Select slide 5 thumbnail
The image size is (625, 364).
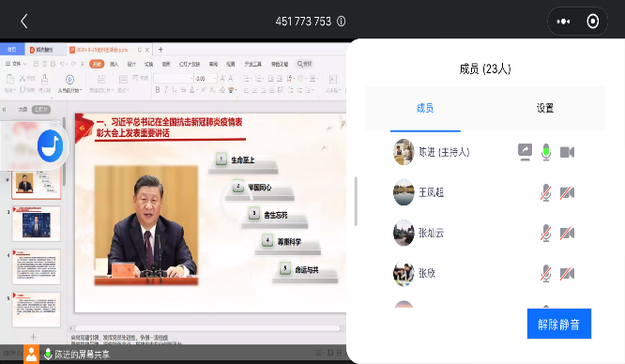[x=37, y=310]
